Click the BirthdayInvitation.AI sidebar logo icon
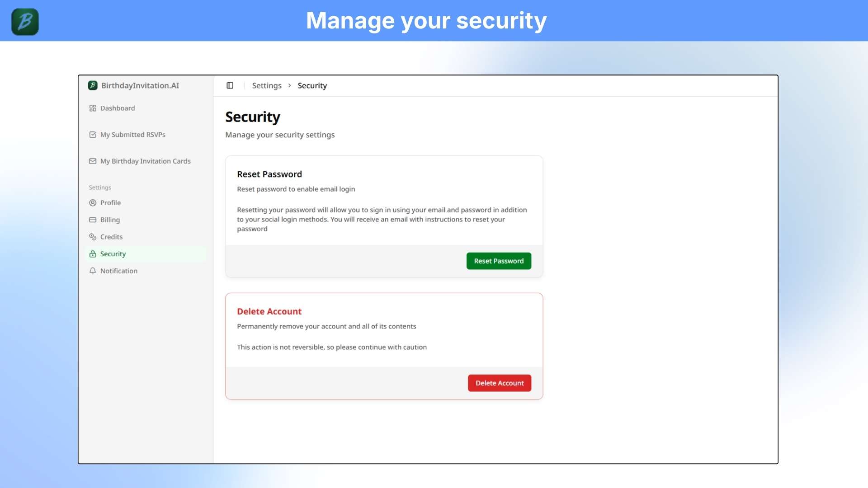868x488 pixels. pos(93,85)
